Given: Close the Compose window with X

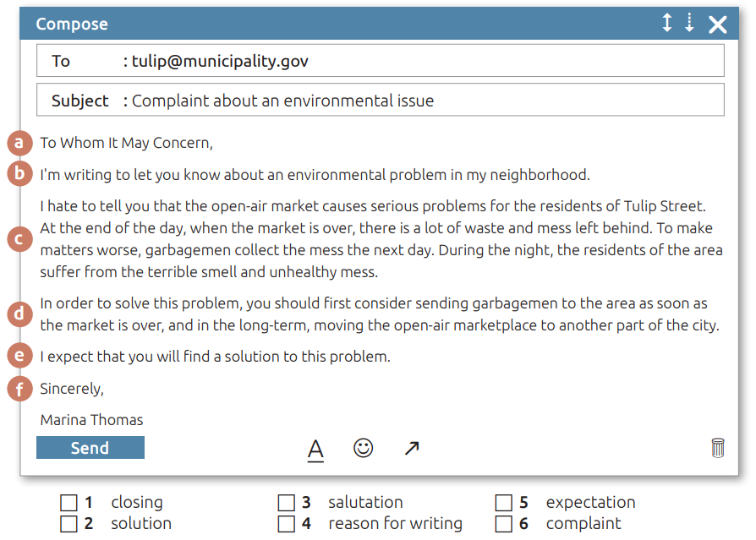Looking at the screenshot, I should click(x=717, y=25).
